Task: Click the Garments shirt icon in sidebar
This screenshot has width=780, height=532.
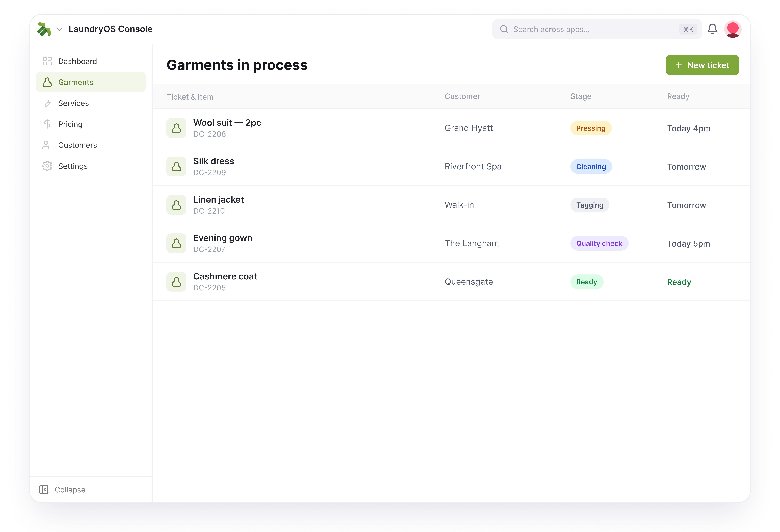Action: (47, 82)
